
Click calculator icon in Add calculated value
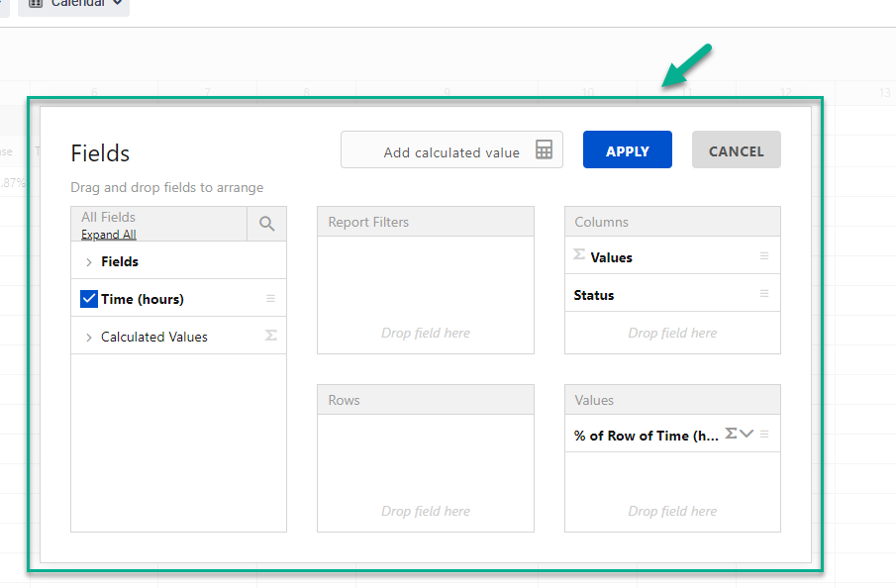coord(544,150)
